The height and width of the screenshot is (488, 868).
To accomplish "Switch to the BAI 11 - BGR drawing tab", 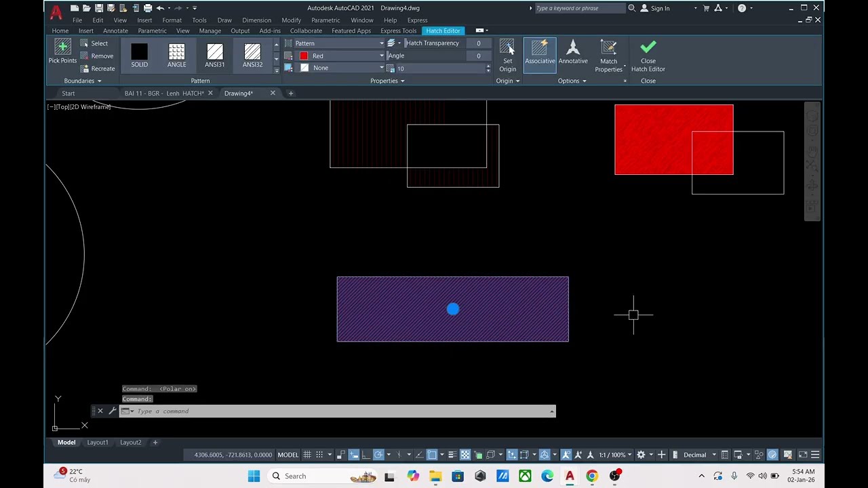I will point(164,93).
